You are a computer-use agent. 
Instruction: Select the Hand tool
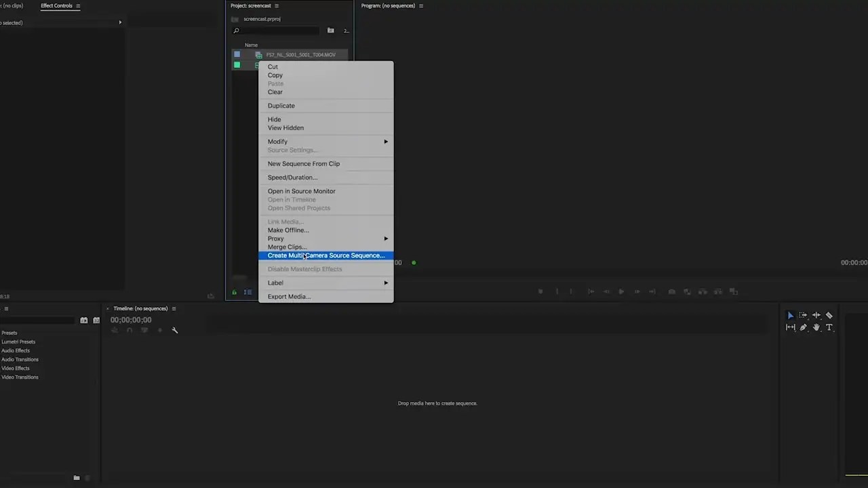(x=816, y=327)
